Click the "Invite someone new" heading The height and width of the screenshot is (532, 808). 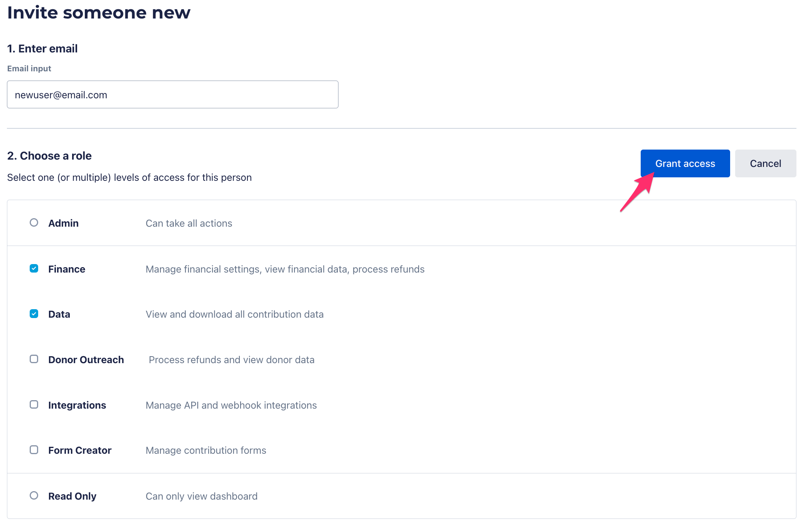pyautogui.click(x=99, y=13)
